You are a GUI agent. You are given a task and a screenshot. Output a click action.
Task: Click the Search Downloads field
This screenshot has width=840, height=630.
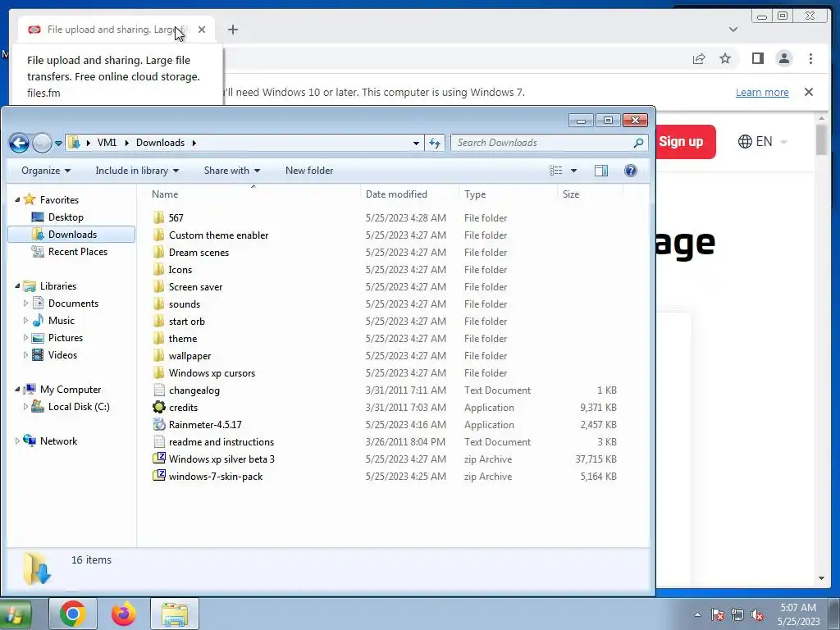pyautogui.click(x=549, y=143)
